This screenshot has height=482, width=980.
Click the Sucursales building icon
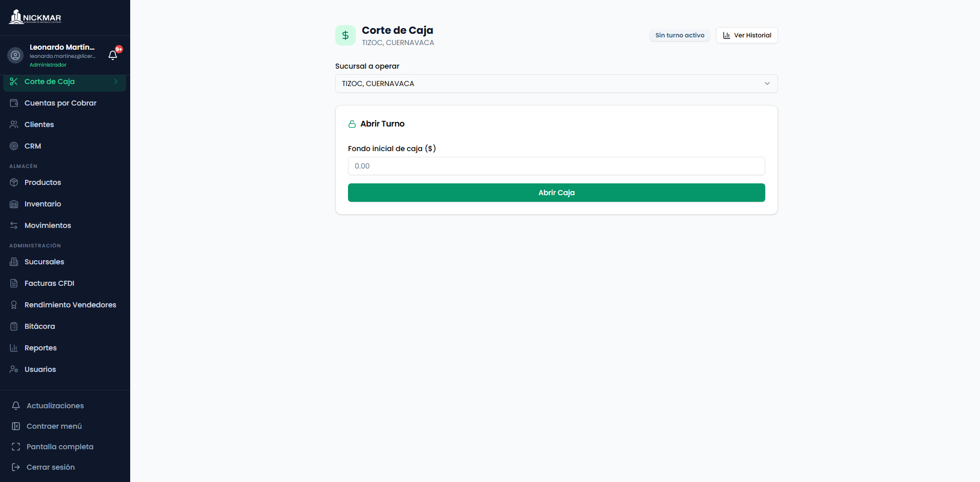click(14, 262)
